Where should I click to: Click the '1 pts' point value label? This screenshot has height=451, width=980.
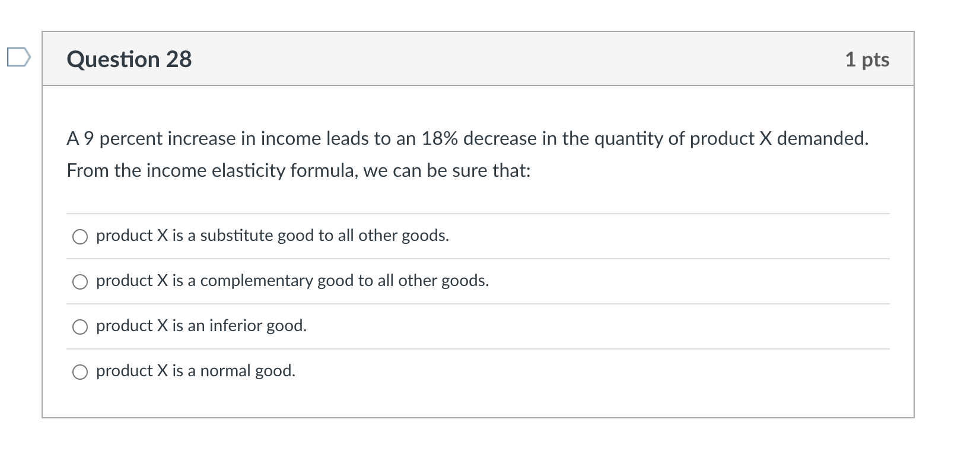pyautogui.click(x=868, y=59)
